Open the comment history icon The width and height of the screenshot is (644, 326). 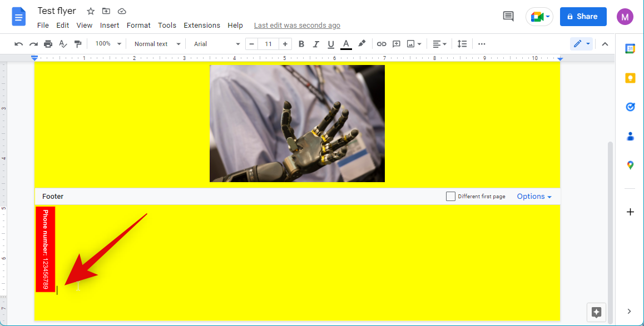click(508, 17)
